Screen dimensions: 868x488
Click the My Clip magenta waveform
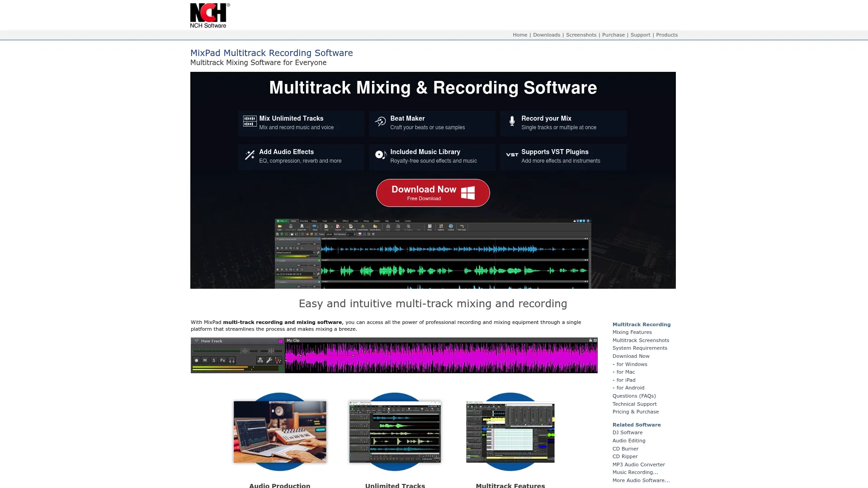click(441, 358)
